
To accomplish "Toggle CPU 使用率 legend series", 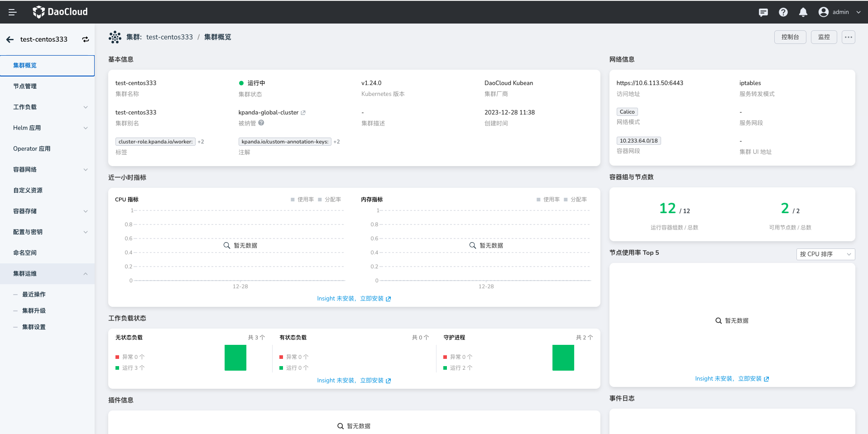I will pos(302,200).
